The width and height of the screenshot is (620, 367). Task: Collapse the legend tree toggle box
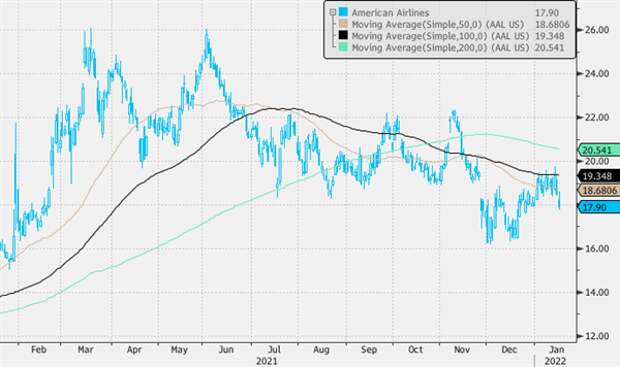[333, 13]
